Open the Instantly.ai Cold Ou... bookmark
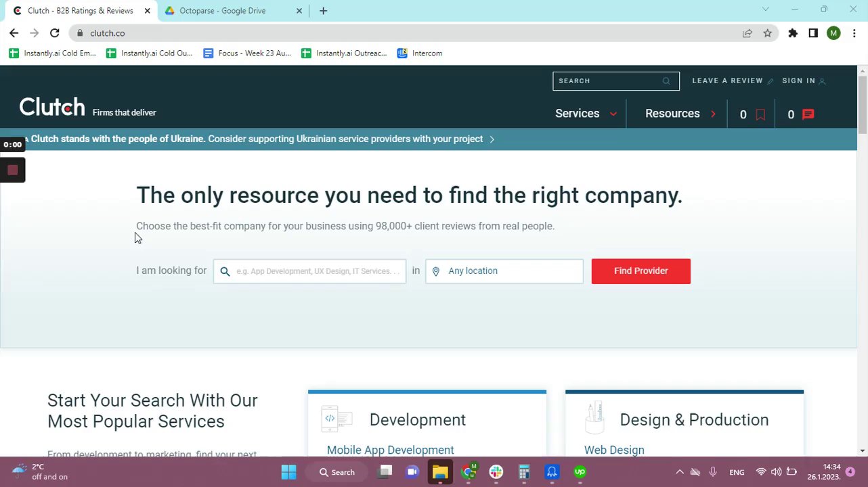This screenshot has height=487, width=868. 150,53
